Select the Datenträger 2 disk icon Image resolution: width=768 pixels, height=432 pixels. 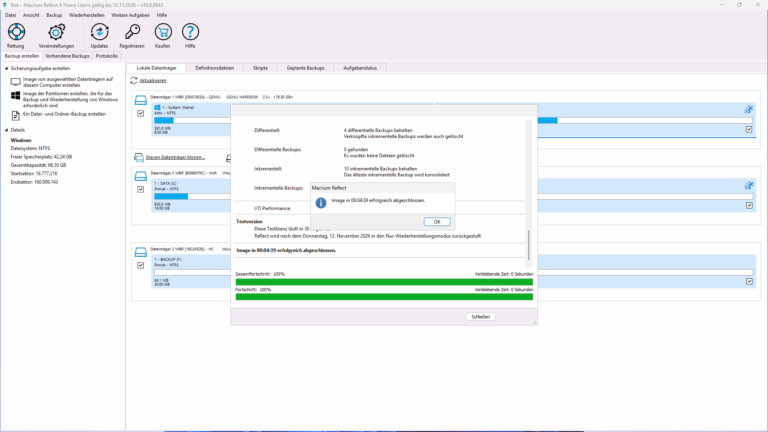(x=141, y=176)
